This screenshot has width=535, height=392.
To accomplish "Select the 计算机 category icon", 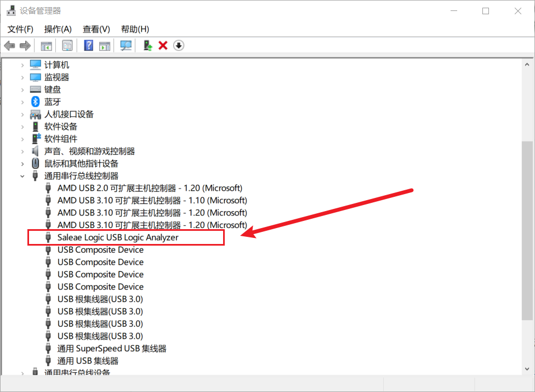I will [x=36, y=65].
